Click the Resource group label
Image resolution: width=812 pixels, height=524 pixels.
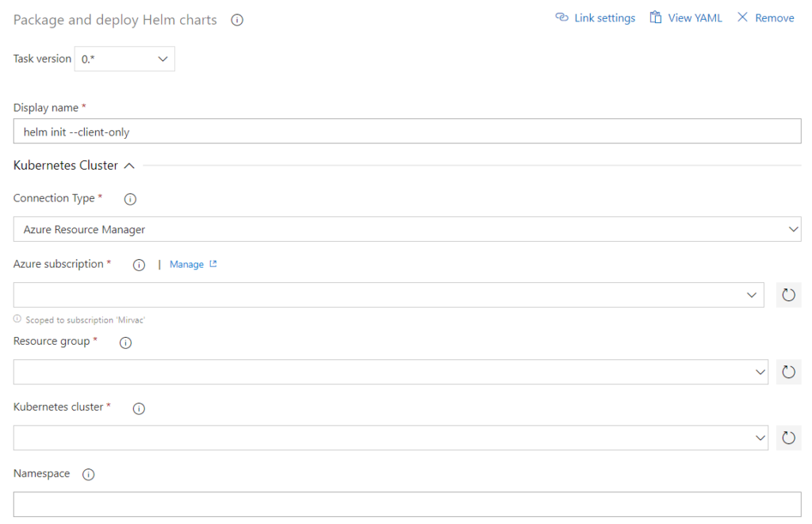point(52,341)
